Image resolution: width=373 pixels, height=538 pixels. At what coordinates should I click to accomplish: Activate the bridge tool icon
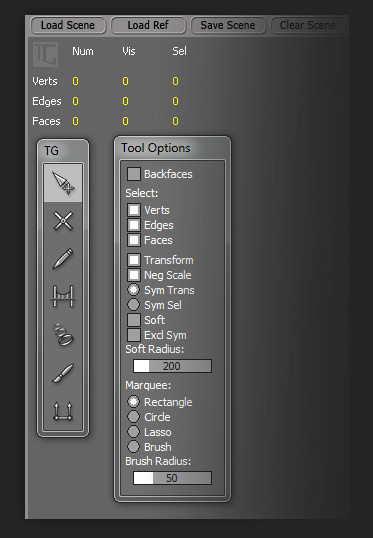[63, 296]
